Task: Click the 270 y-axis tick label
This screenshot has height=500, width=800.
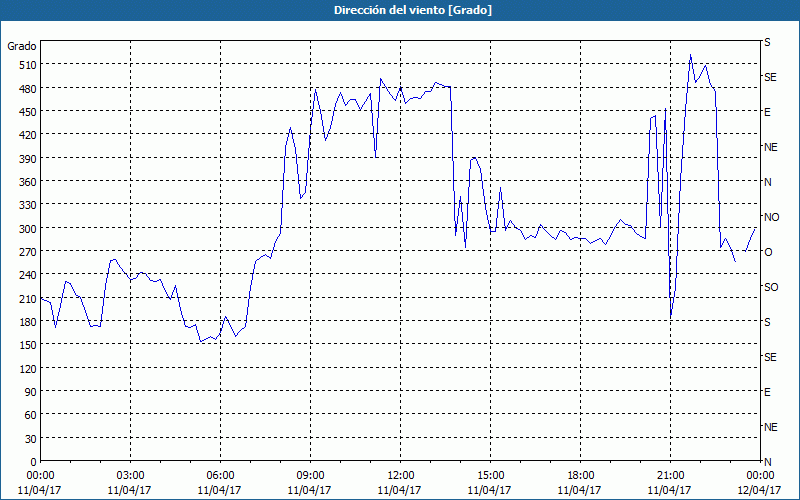Action: 28,252
